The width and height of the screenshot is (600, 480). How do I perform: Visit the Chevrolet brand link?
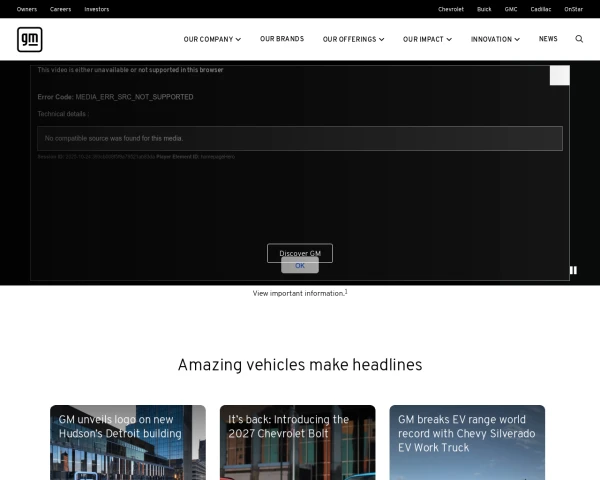(x=451, y=9)
